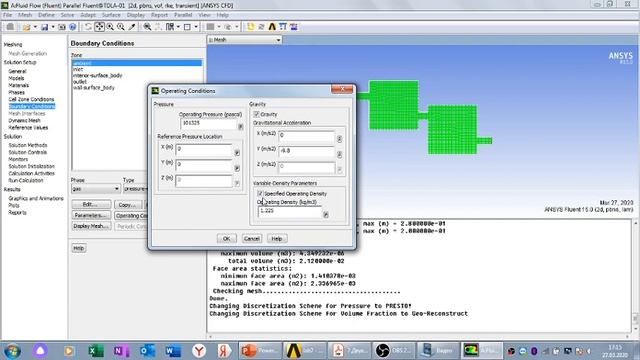
Task: Open Word from the taskbar
Action: [173, 351]
